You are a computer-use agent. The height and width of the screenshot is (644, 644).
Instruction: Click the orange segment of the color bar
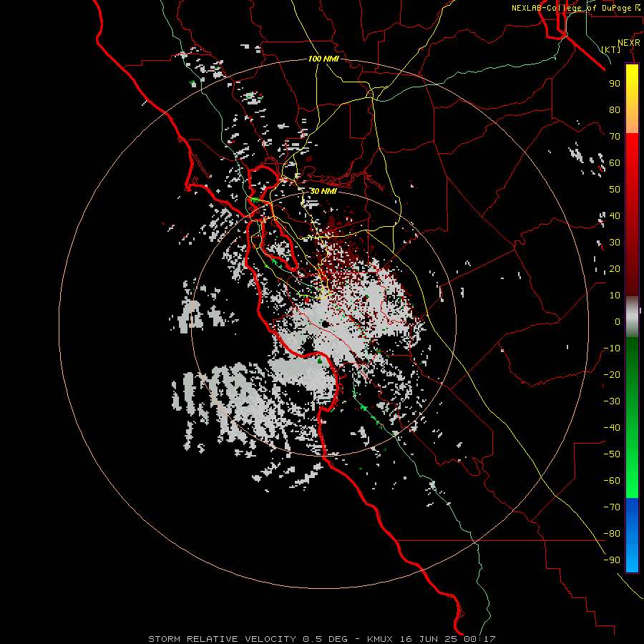click(x=632, y=121)
